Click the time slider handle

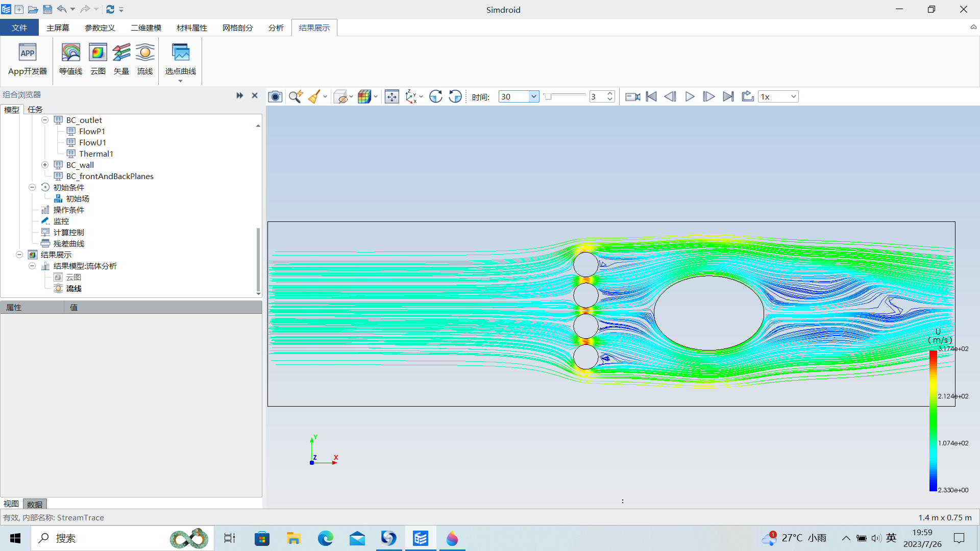point(548,96)
